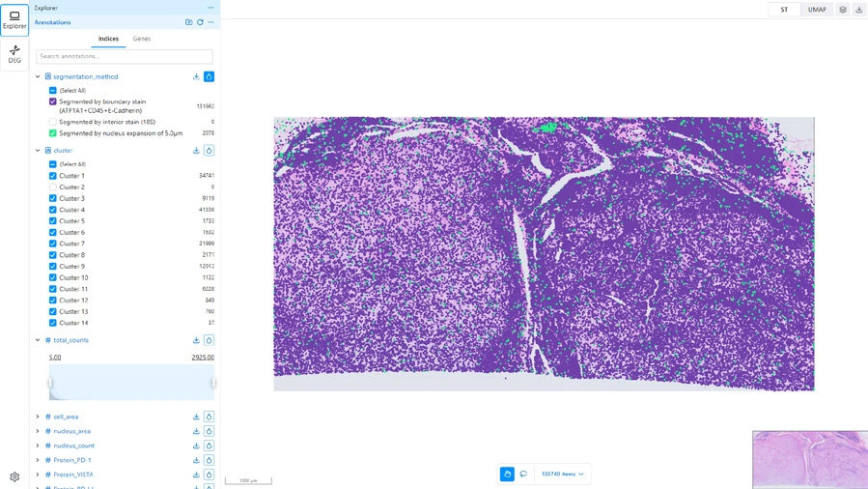Switch to the UMAP view
The width and height of the screenshot is (868, 489).
817,10
